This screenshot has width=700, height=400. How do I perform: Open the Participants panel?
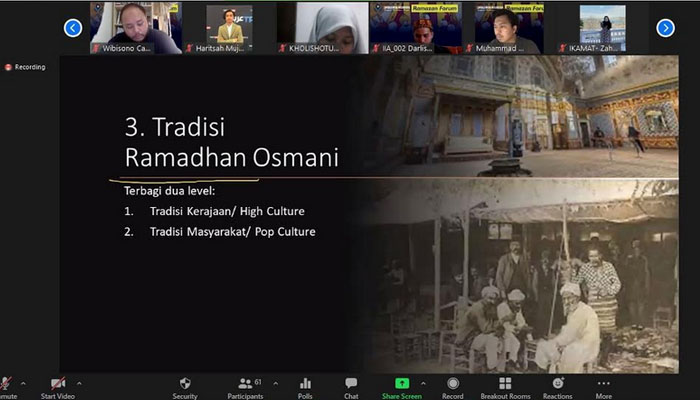click(245, 384)
